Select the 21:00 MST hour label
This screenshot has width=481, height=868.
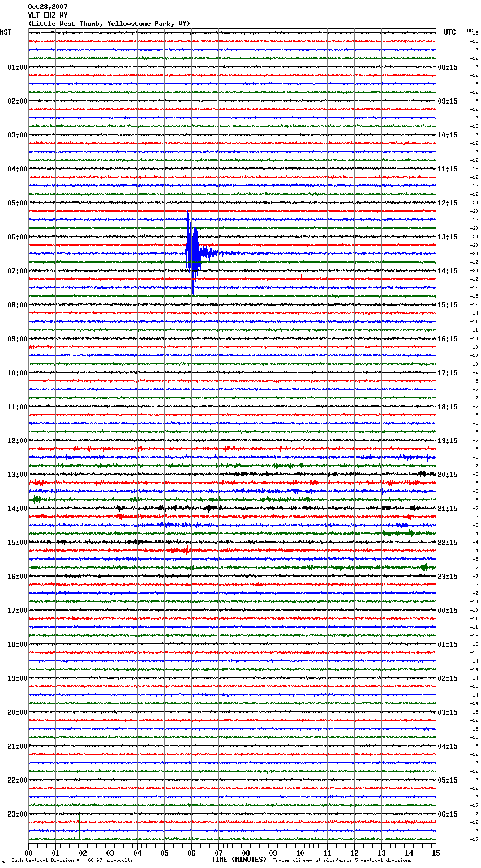[x=17, y=746]
